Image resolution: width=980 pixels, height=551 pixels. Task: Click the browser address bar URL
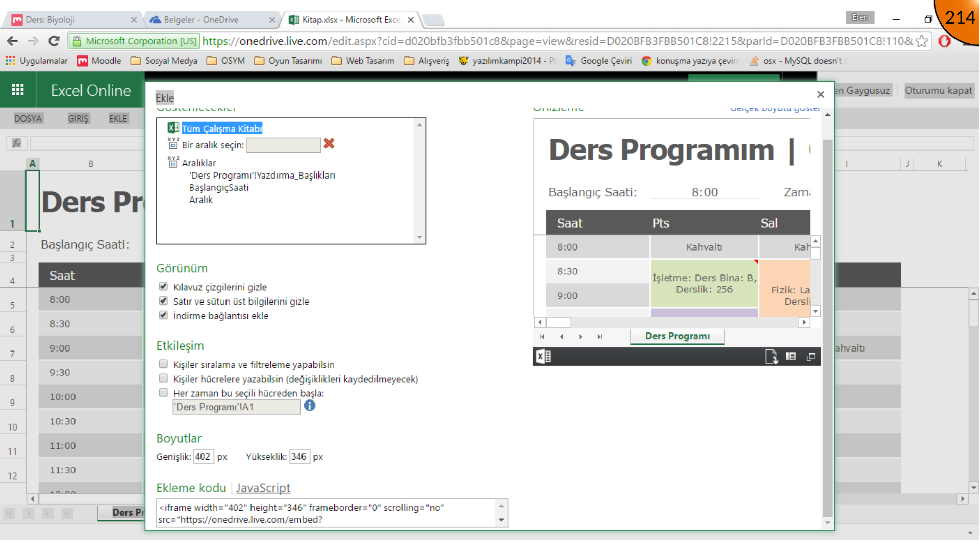[x=558, y=41]
